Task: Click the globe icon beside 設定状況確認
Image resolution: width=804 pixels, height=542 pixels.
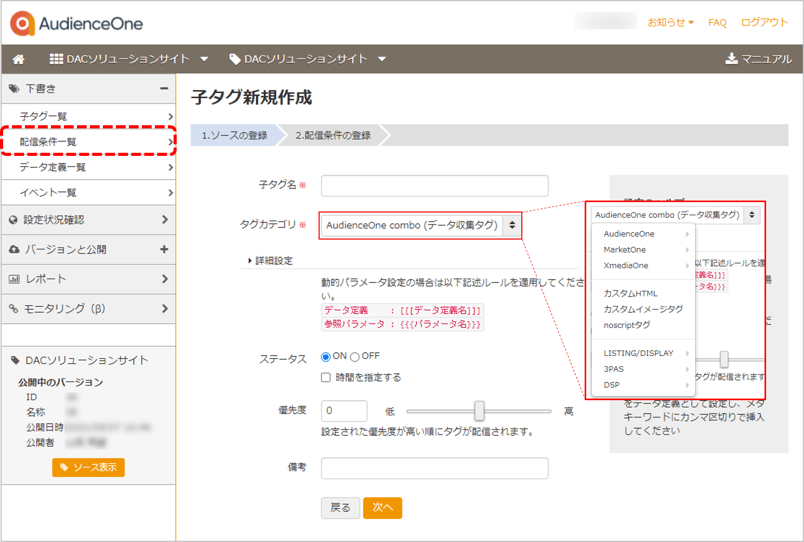Action: tap(13, 220)
